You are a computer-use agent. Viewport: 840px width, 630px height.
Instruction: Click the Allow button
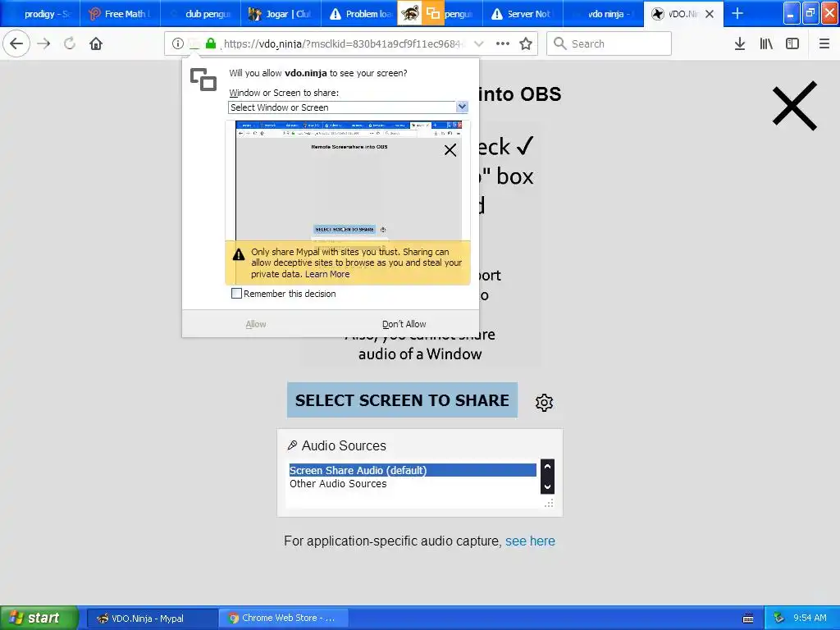256,324
